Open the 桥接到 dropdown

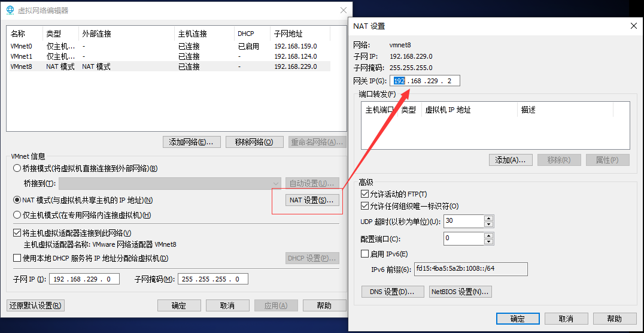(x=170, y=183)
